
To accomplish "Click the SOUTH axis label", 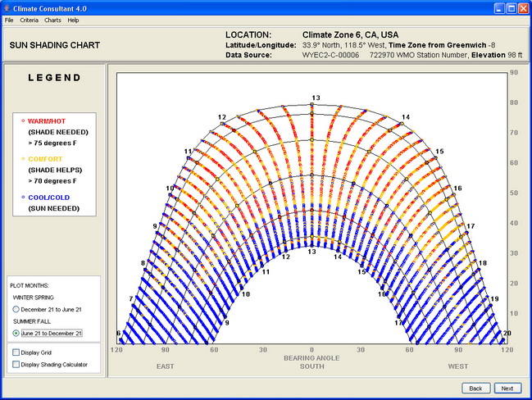I will 311,366.
